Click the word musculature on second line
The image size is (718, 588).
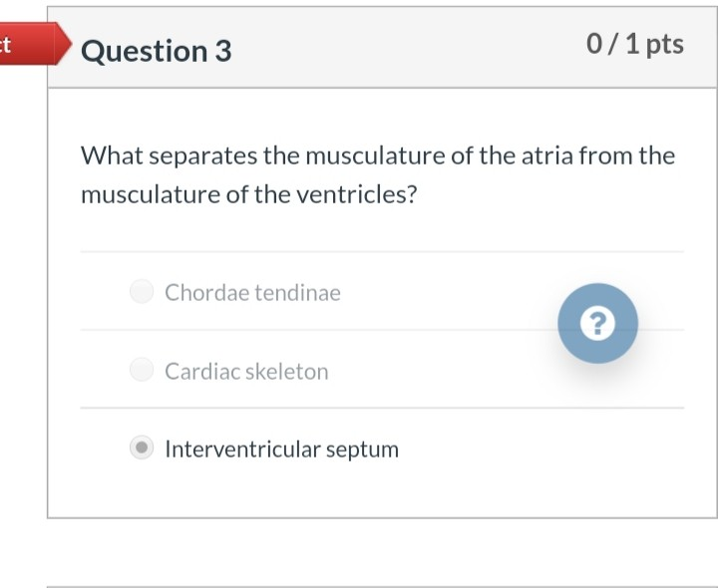click(151, 194)
